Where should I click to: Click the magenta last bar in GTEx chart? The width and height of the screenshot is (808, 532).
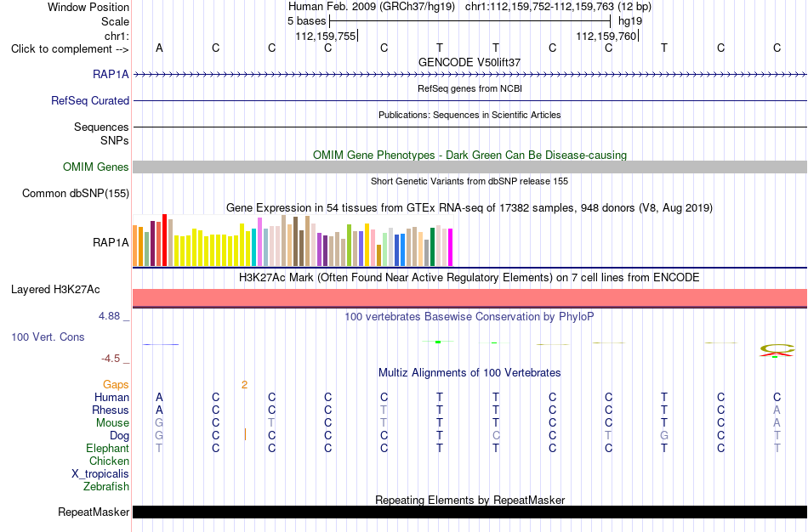coord(451,247)
